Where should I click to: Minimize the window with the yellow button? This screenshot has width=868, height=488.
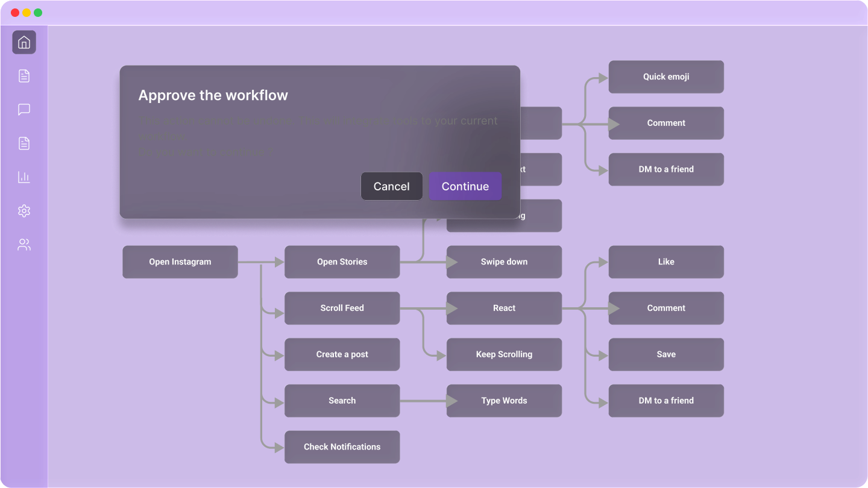27,13
